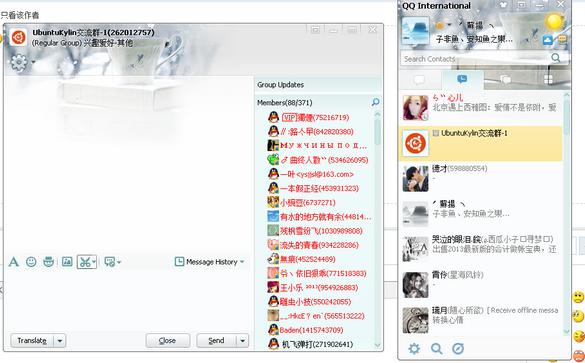Open the font formatting tool (A icon)

(x=13, y=262)
